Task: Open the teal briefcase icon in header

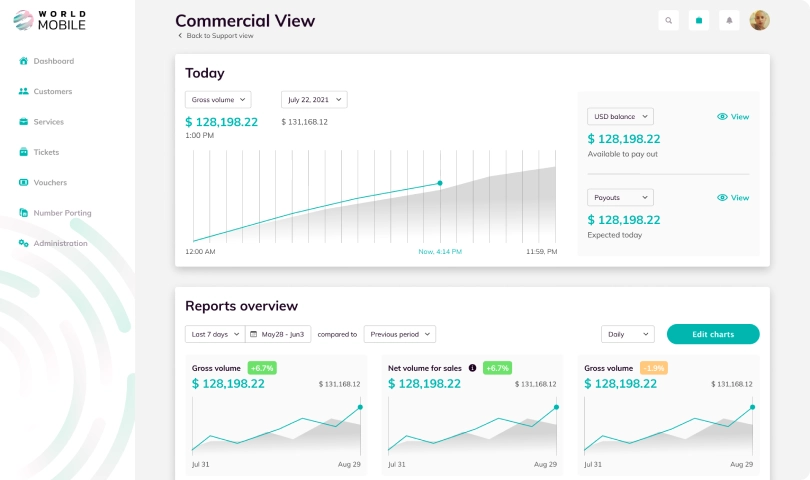Action: [699, 20]
